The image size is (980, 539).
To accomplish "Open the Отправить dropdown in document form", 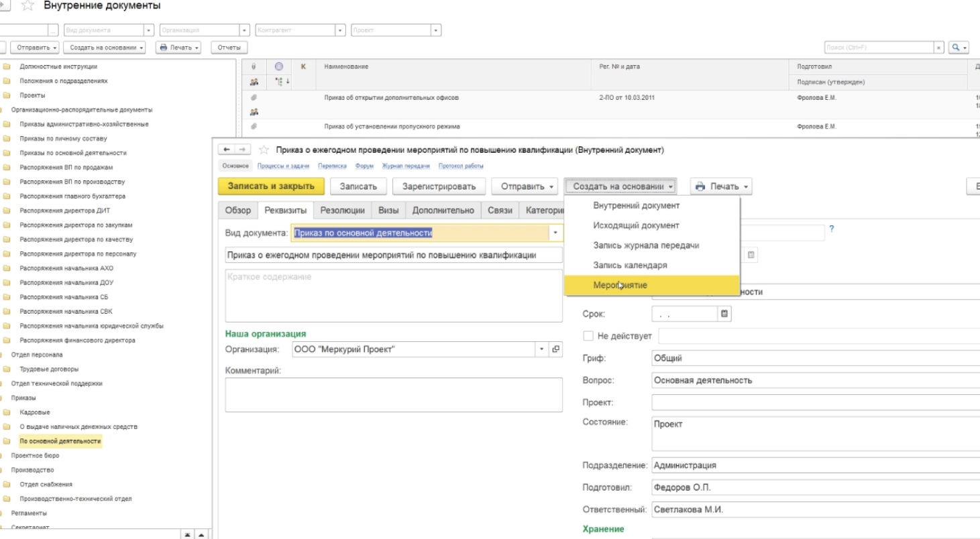I will [x=525, y=186].
